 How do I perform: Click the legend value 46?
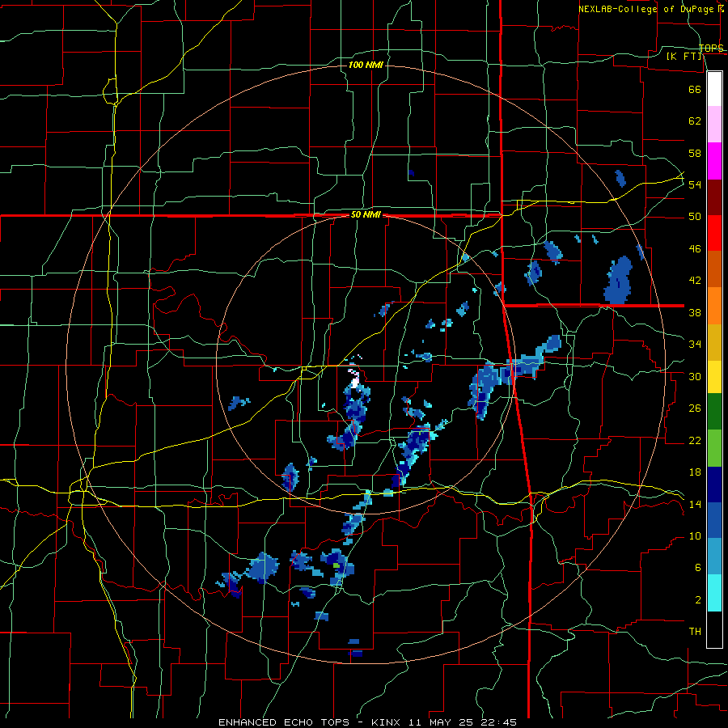point(695,249)
